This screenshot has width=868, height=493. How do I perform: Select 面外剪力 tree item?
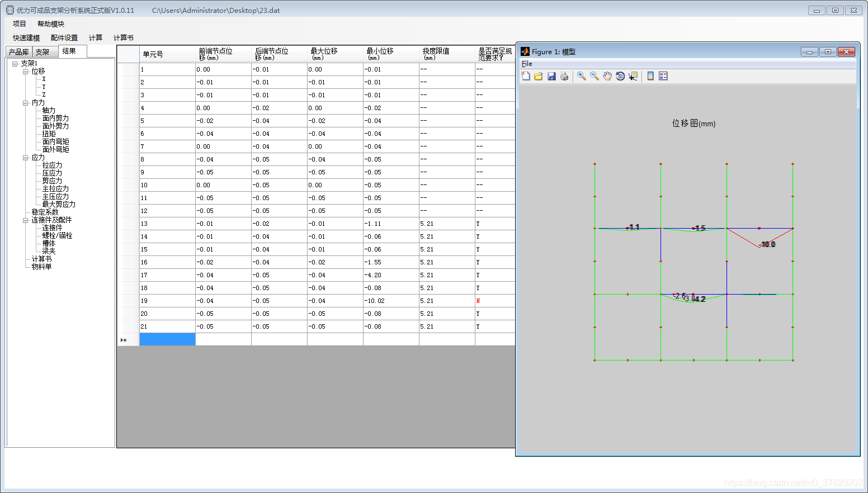coord(55,126)
